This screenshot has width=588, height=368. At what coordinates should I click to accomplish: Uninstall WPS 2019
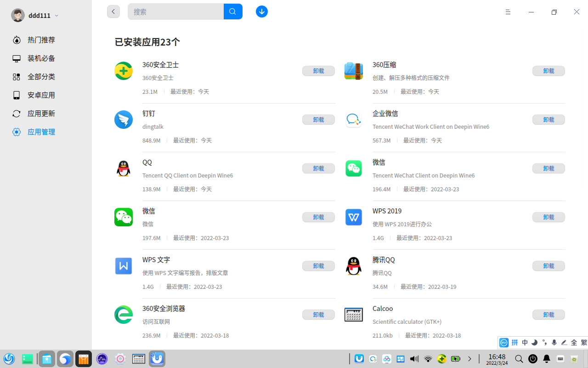(x=548, y=217)
